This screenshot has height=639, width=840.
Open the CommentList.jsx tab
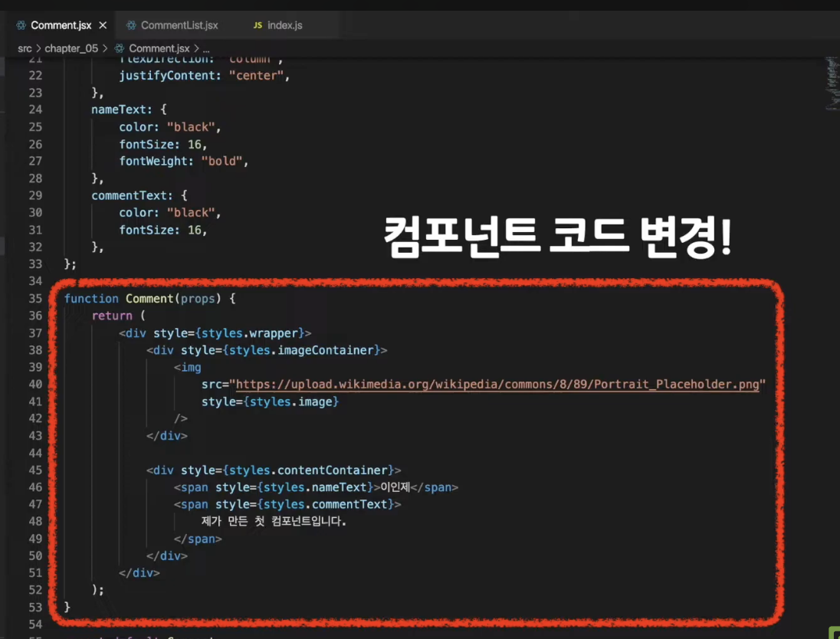coord(179,25)
